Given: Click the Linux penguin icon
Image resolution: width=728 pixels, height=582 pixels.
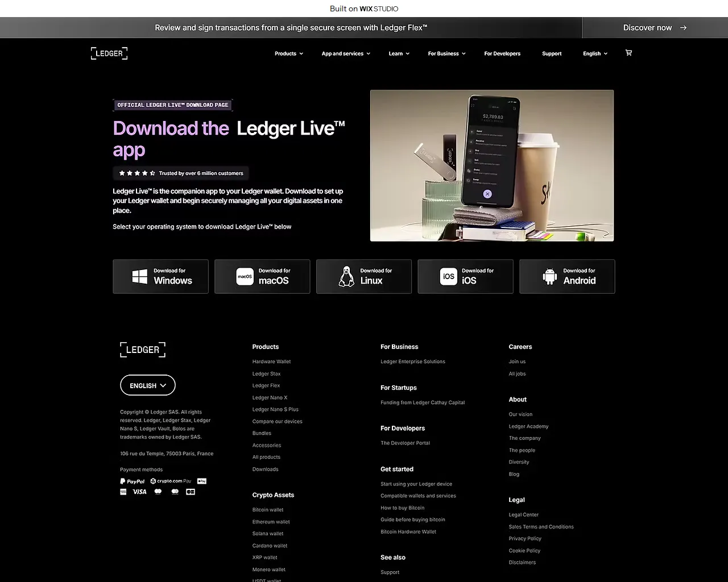Looking at the screenshot, I should click(x=346, y=277).
